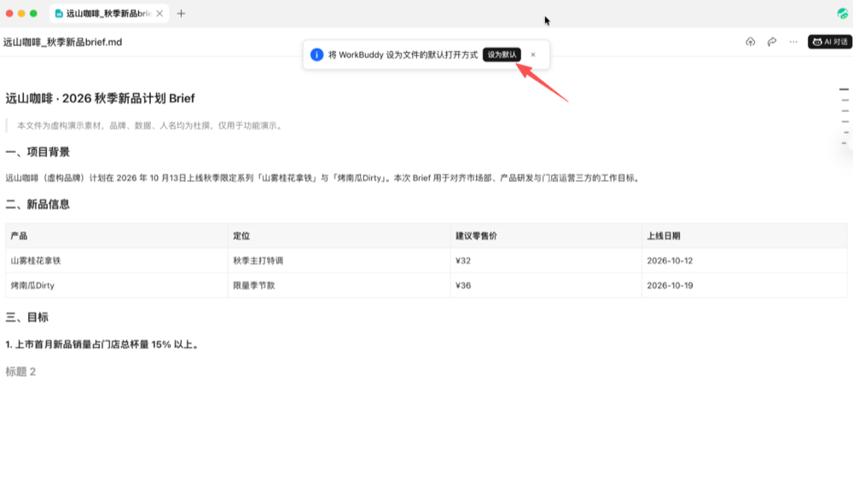Click the red window close button
This screenshot has height=504, width=853.
(x=9, y=14)
